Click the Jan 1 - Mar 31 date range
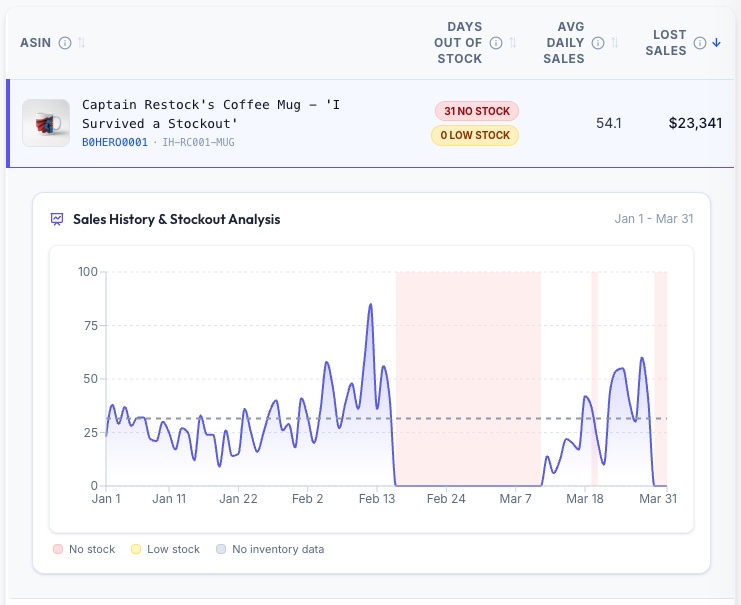This screenshot has width=741, height=605. [x=654, y=219]
